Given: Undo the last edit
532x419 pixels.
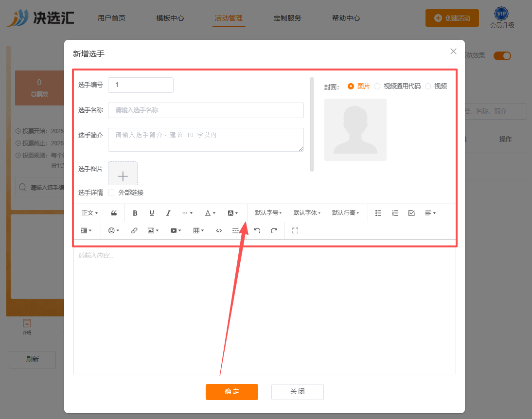Looking at the screenshot, I should [257, 231].
